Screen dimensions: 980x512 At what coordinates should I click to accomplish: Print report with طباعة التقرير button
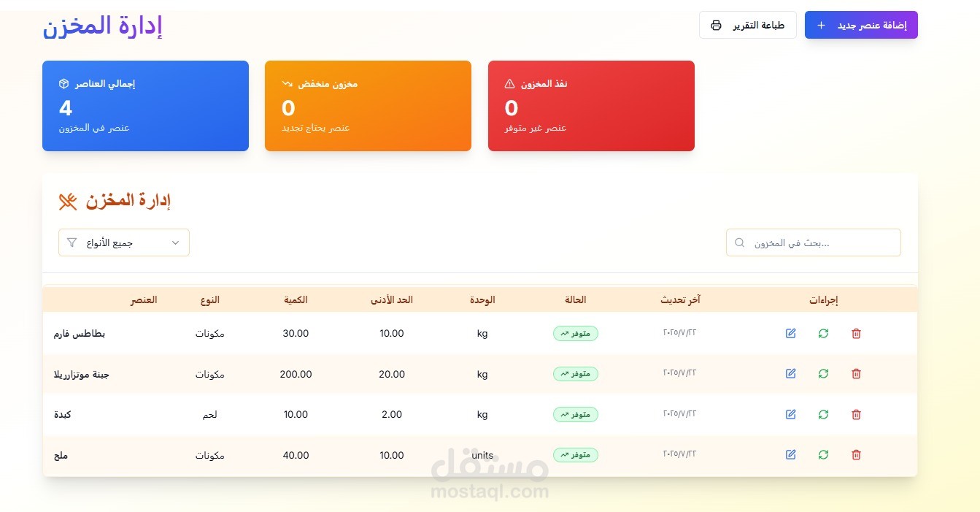[x=748, y=25]
